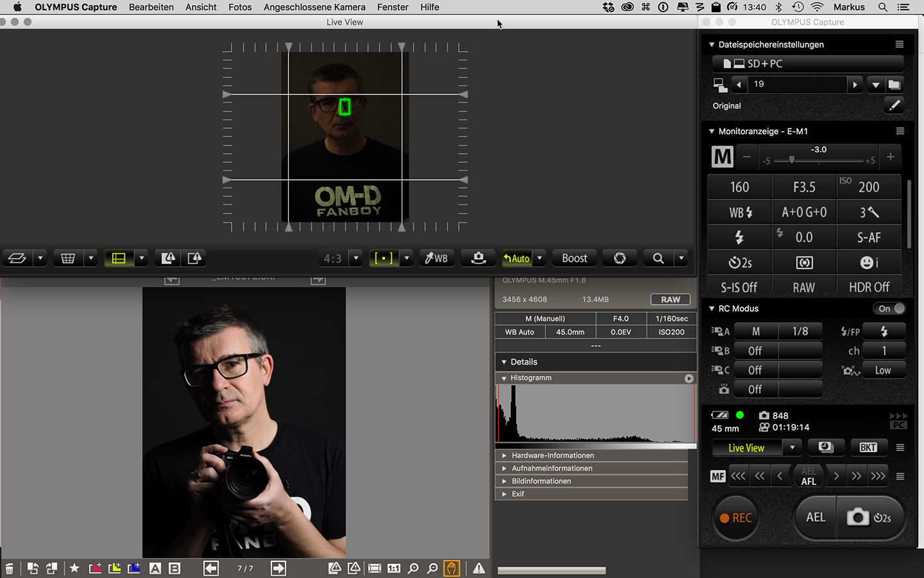924x578 pixels.
Task: Click the next image arrow beside 7/7
Action: pyautogui.click(x=277, y=568)
